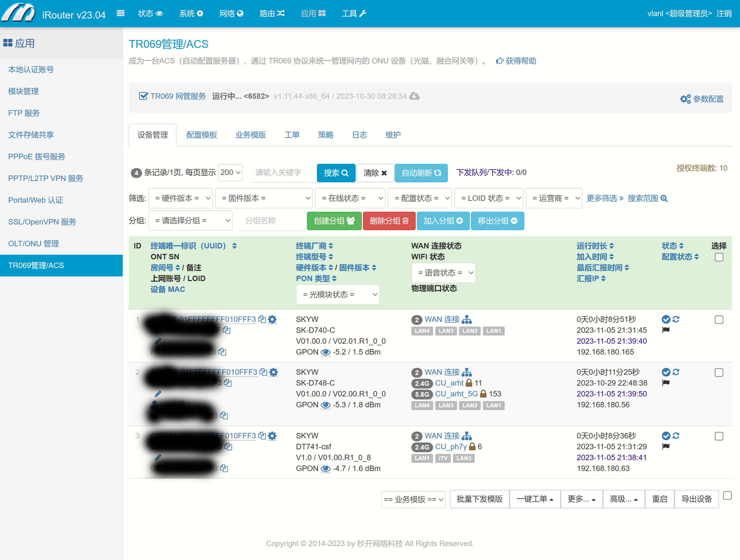
Task: Switch to 配置模板 tab
Action: (x=201, y=135)
